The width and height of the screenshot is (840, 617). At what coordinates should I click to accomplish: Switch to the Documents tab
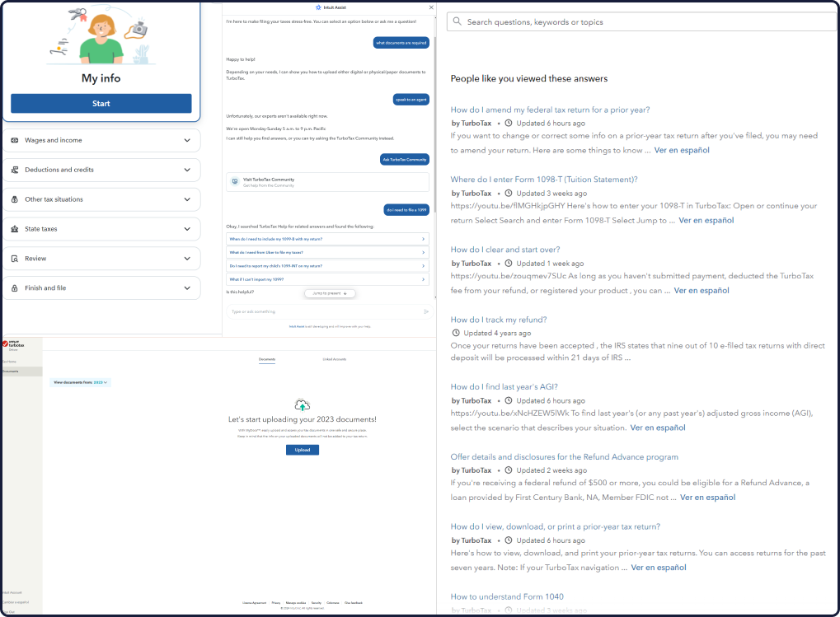tap(267, 360)
